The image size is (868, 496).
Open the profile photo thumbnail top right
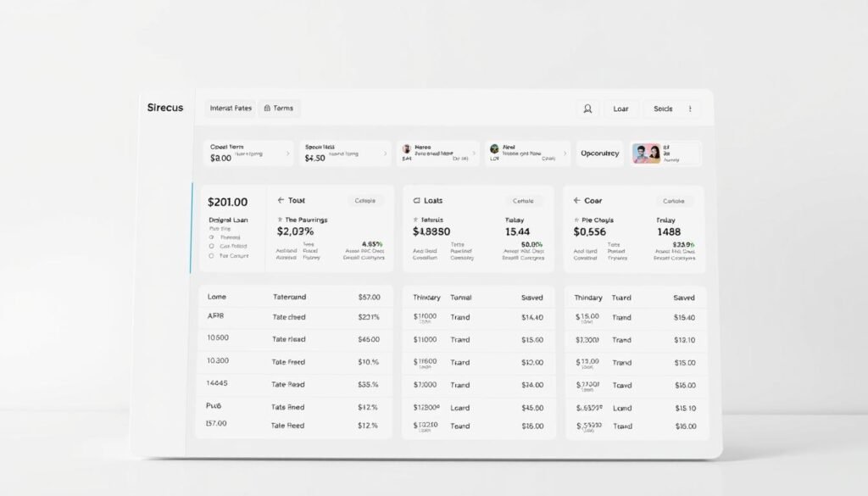647,153
